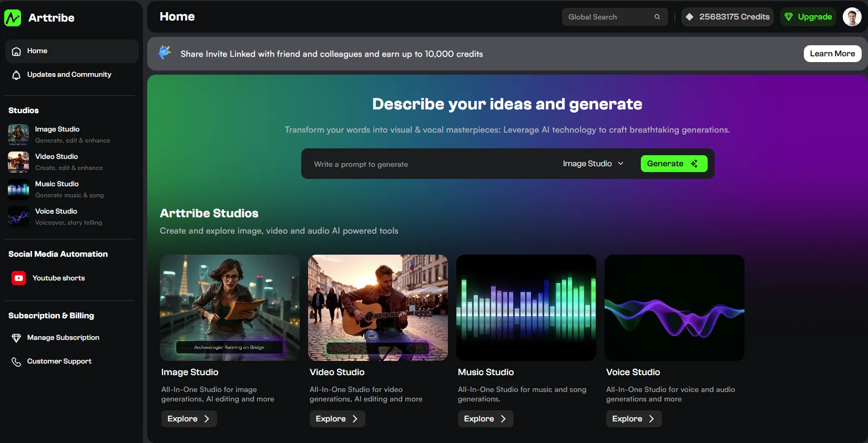Open the Image Studio studio dropdown
This screenshot has width=868, height=443.
coord(593,164)
